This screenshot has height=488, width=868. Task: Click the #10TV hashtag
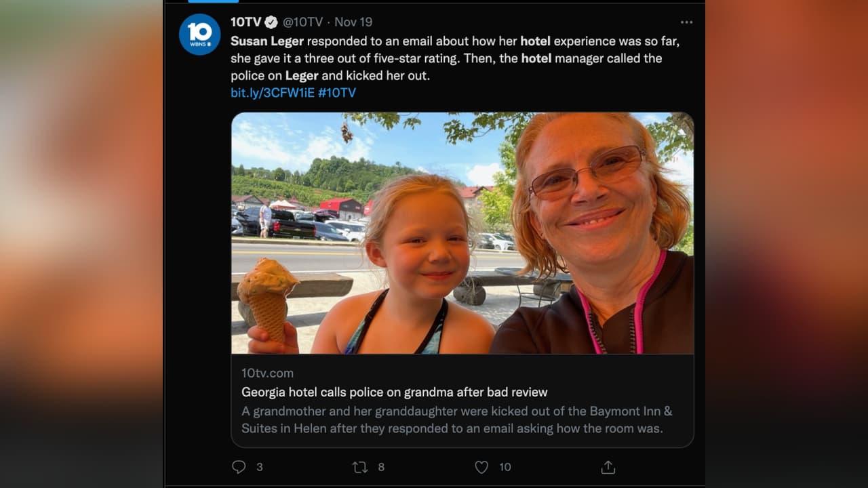pos(337,93)
